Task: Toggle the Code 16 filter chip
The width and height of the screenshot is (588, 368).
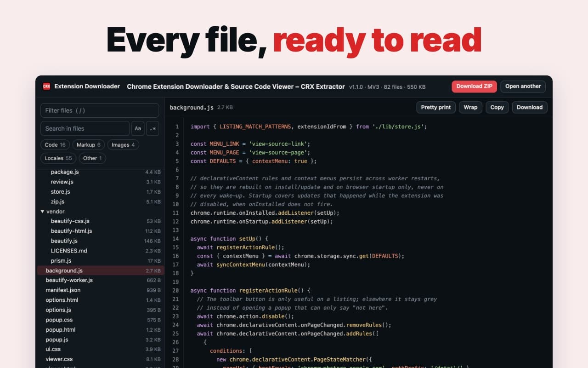Action: (x=55, y=144)
